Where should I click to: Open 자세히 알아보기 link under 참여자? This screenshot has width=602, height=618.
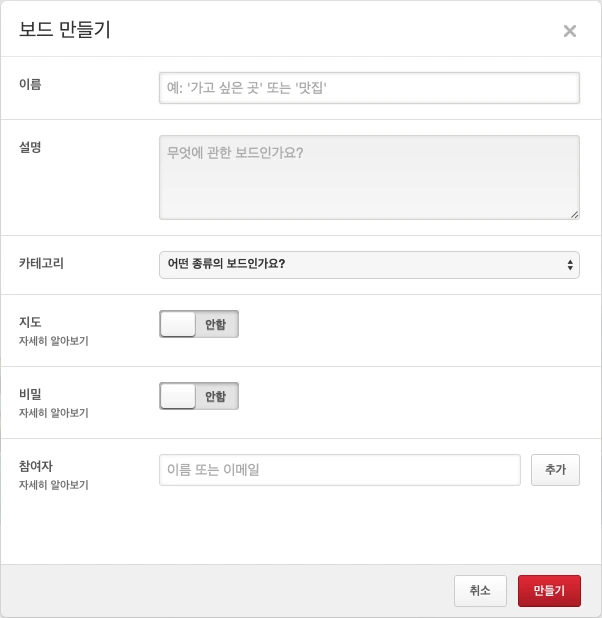click(x=54, y=485)
